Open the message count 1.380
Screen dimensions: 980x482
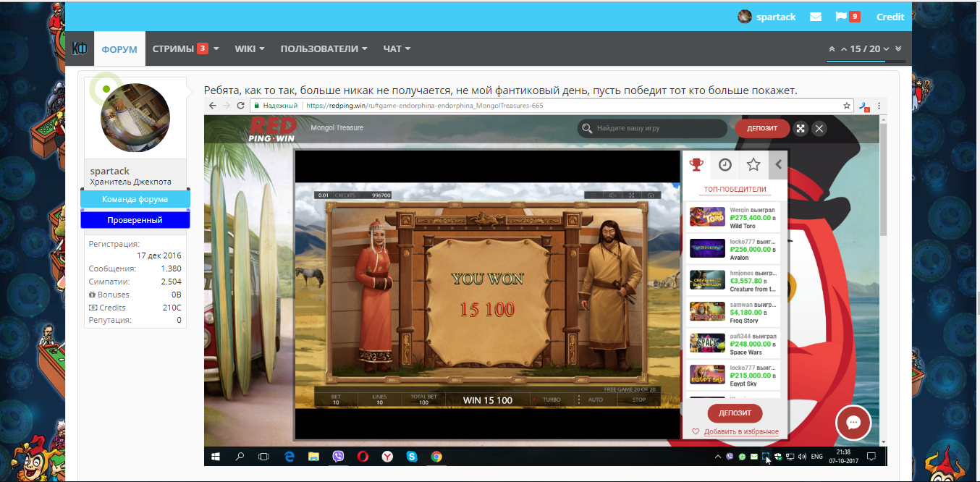pos(172,269)
